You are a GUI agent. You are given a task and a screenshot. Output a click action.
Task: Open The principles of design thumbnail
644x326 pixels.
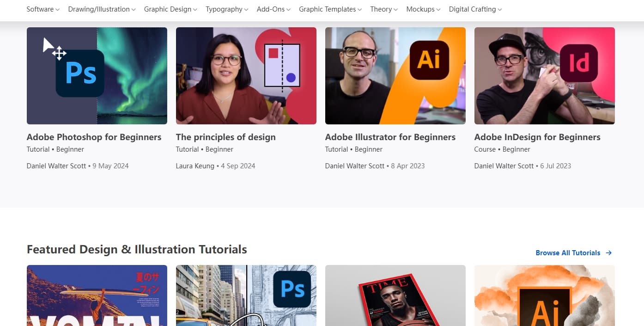coord(246,76)
